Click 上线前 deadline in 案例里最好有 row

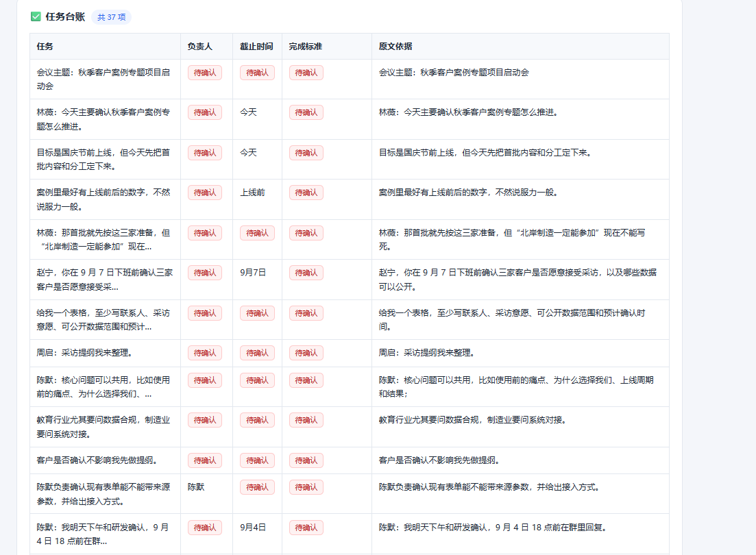pyautogui.click(x=253, y=193)
